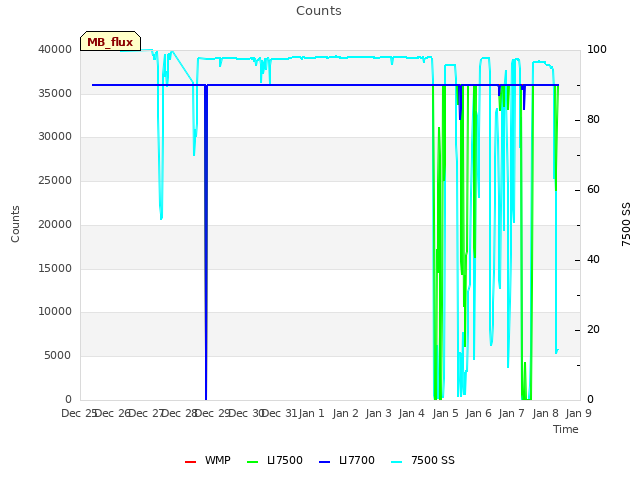Click the Jan 6 date label

click(478, 413)
